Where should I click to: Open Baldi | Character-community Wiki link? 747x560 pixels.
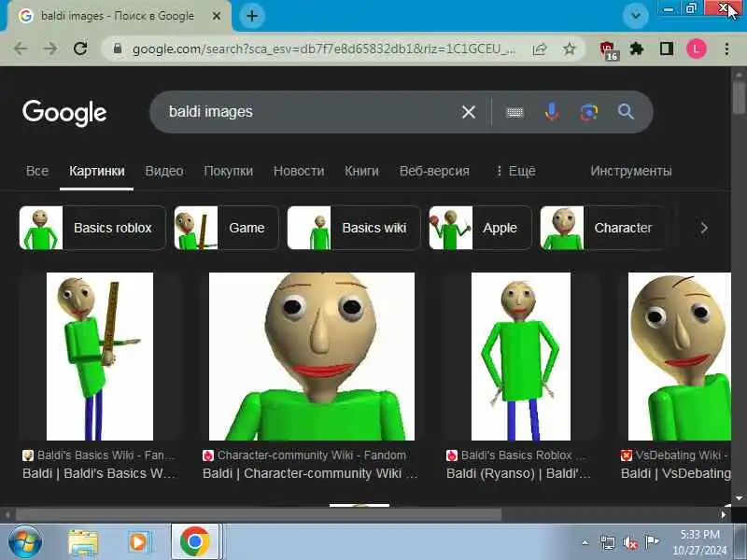pos(310,473)
